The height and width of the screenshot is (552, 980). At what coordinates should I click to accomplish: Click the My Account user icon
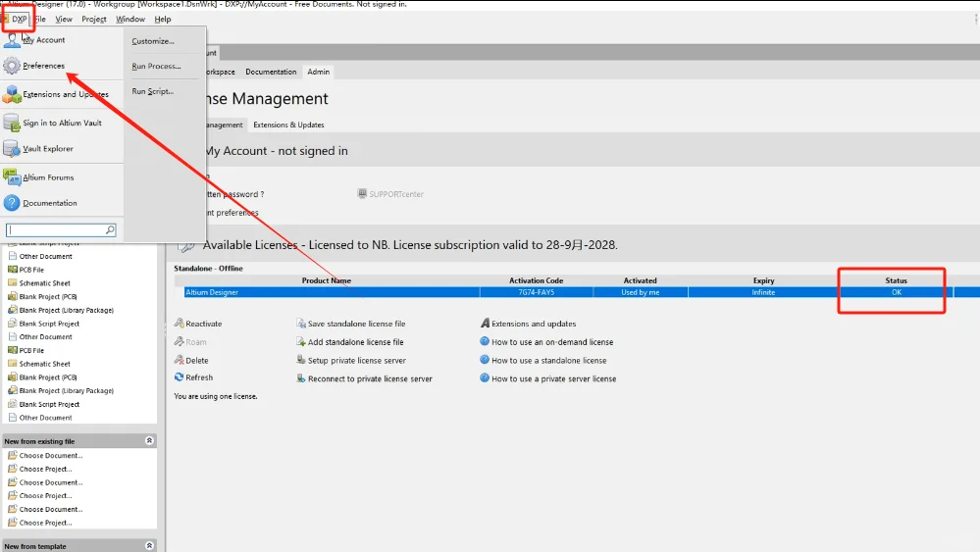12,40
